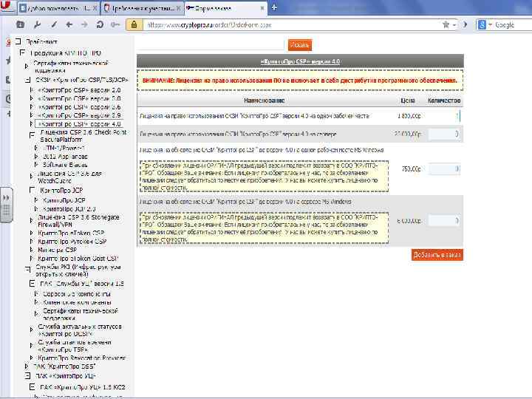Viewport: 532px width, 399px height.
Task: Expand side panel with double-arrow handle
Action: coord(6,205)
